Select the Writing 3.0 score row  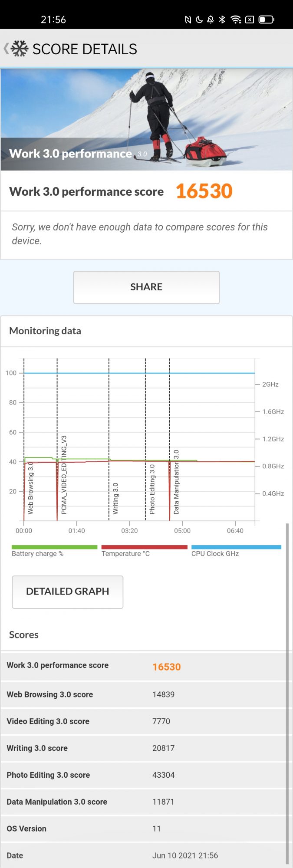pyautogui.click(x=143, y=748)
